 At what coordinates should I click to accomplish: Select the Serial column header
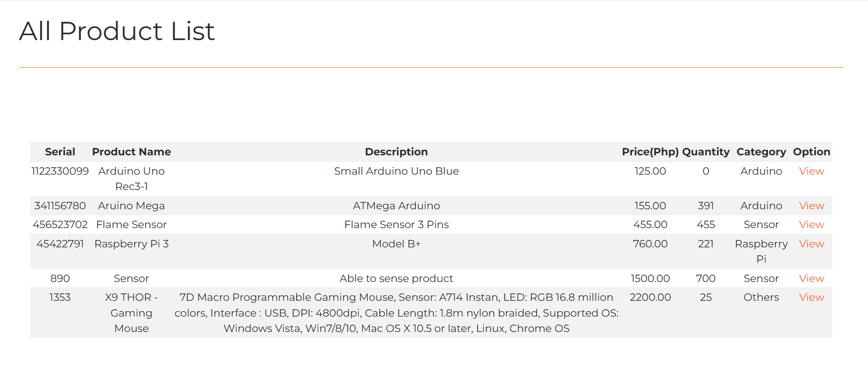click(60, 152)
